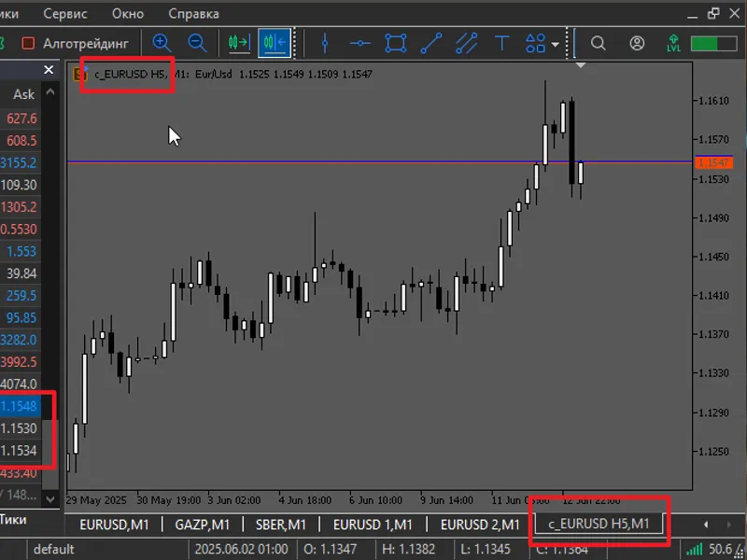
Task: Click the chart shift triangle marker
Action: pyautogui.click(x=580, y=65)
